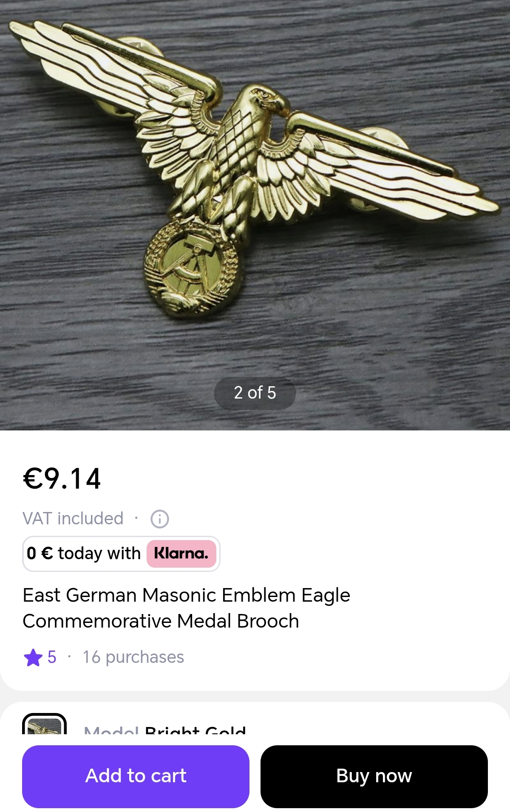
Task: Click the pink Klarna logo badge
Action: coord(181,554)
